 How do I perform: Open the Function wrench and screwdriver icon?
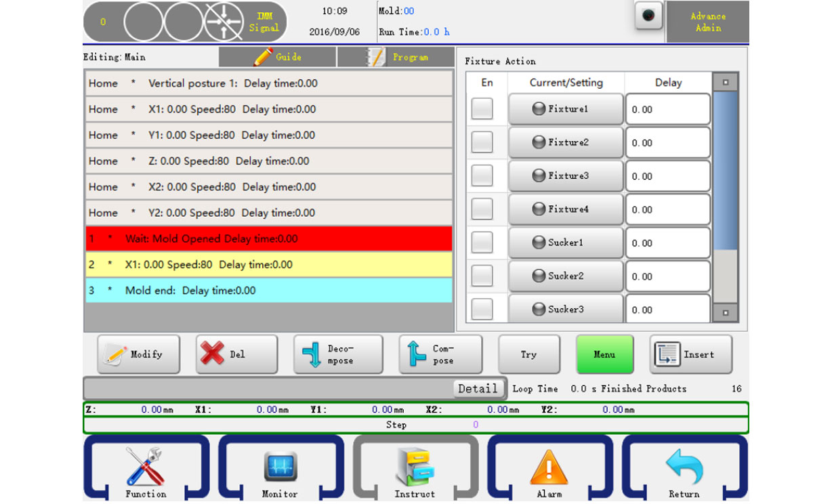pyautogui.click(x=145, y=467)
